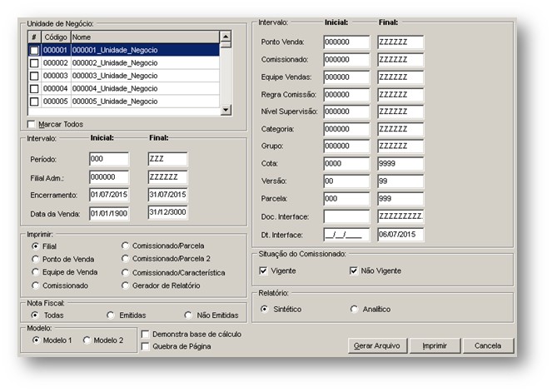Check the box for unit 000003
The width and height of the screenshot is (552, 392).
coord(34,76)
